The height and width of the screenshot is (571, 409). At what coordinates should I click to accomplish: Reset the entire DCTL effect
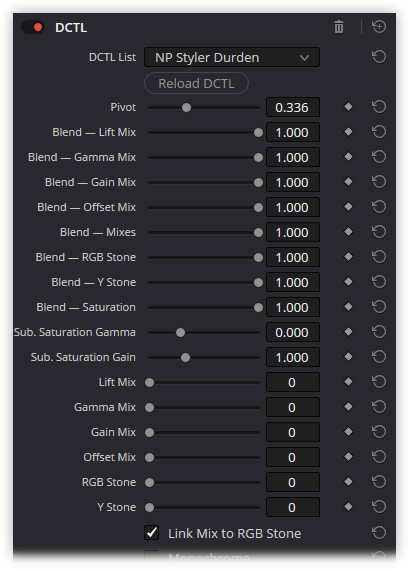(379, 27)
